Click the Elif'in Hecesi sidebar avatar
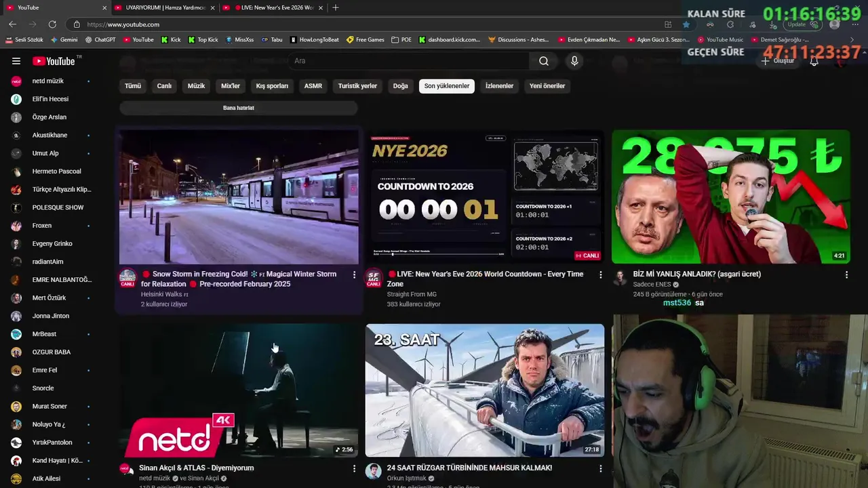 16,99
